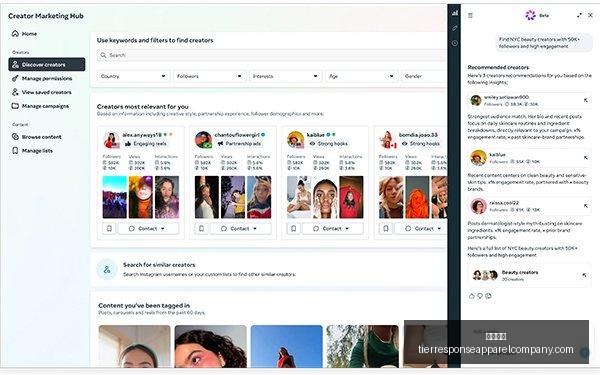Image resolution: width=600 pixels, height=375 pixels.
Task: Open the Age filter dropdown
Action: [362, 76]
